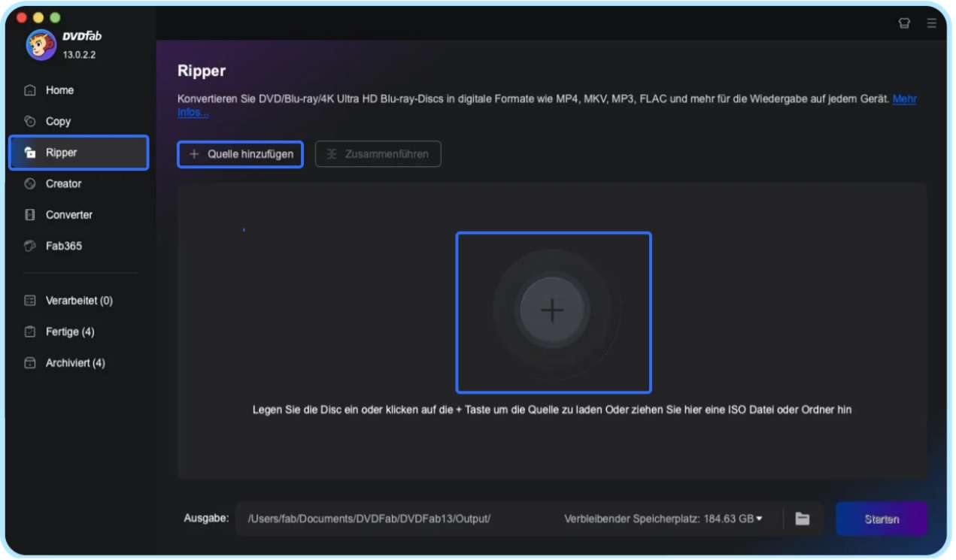
Task: Click the plus icon in Quelle hinzufügen
Action: pos(194,154)
